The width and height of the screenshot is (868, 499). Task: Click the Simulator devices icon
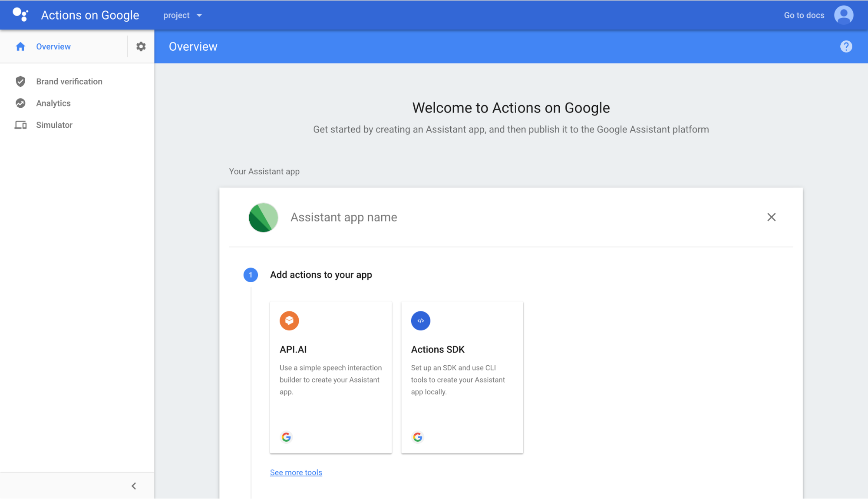pos(20,125)
